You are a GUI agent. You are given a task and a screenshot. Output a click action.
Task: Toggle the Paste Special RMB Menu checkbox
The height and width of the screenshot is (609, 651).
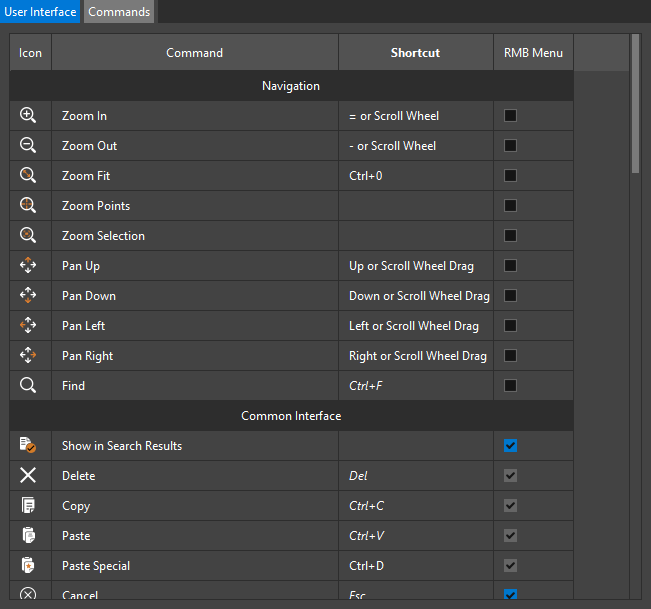click(510, 565)
